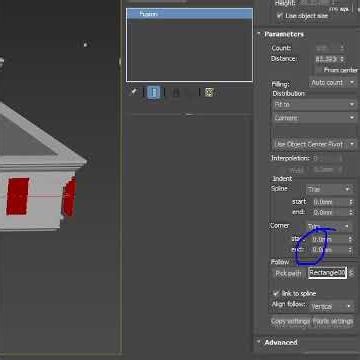Toggle From center checkbox

(x=319, y=70)
